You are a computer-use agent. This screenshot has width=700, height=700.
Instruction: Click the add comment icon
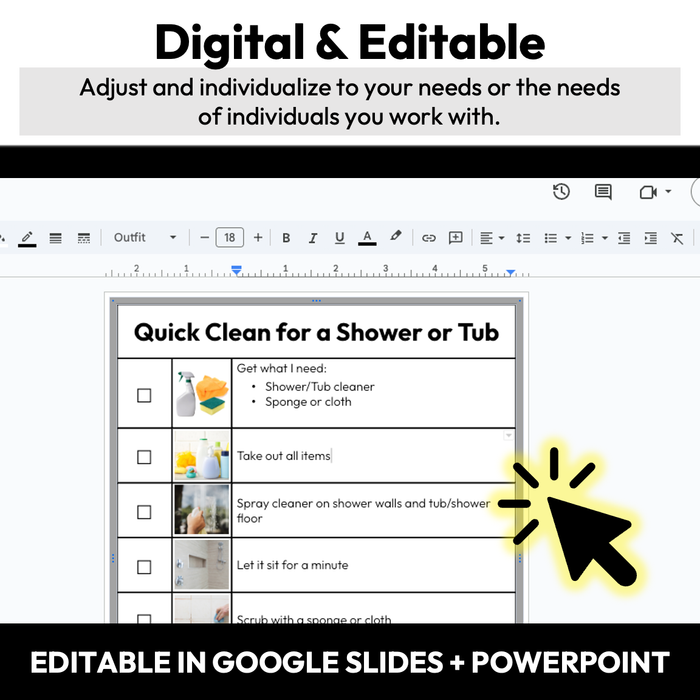click(x=456, y=238)
